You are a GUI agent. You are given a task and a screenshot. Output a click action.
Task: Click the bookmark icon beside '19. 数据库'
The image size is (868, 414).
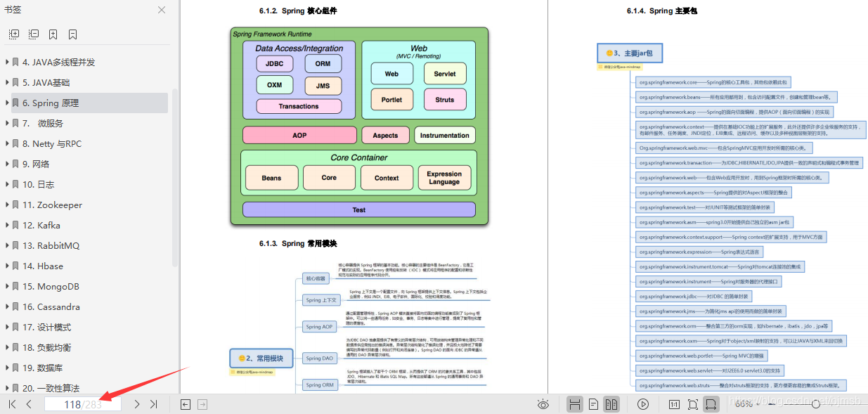click(x=16, y=368)
